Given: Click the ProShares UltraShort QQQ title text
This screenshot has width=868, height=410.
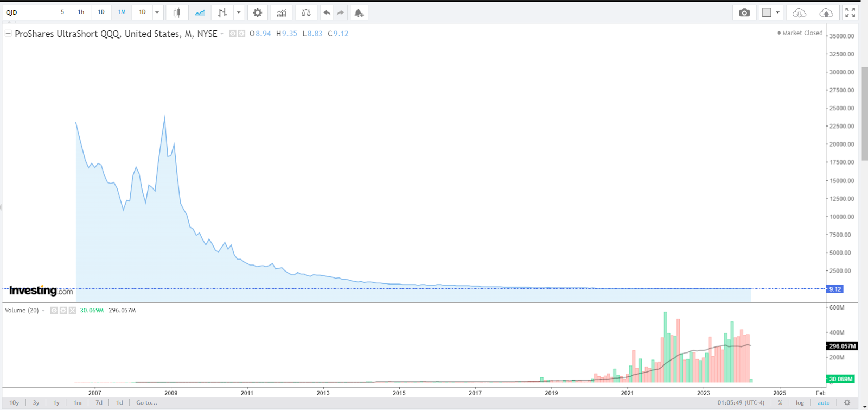Looking at the screenshot, I should (116, 34).
